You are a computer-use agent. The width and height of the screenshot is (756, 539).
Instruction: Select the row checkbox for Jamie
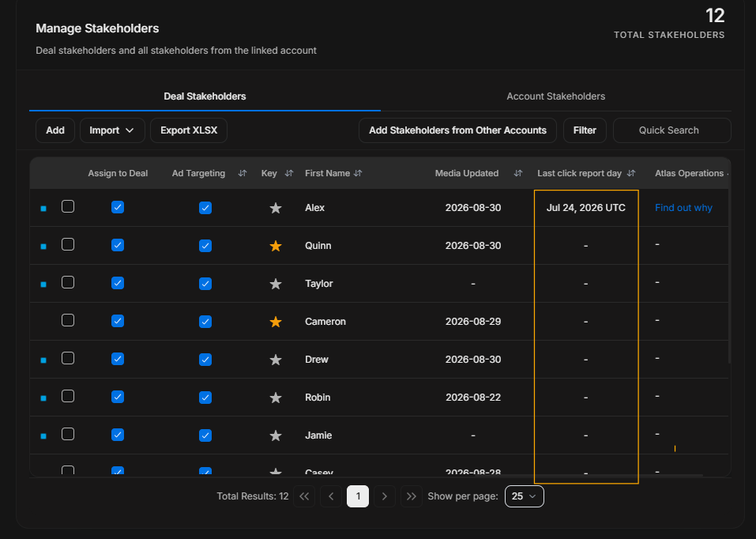68,435
